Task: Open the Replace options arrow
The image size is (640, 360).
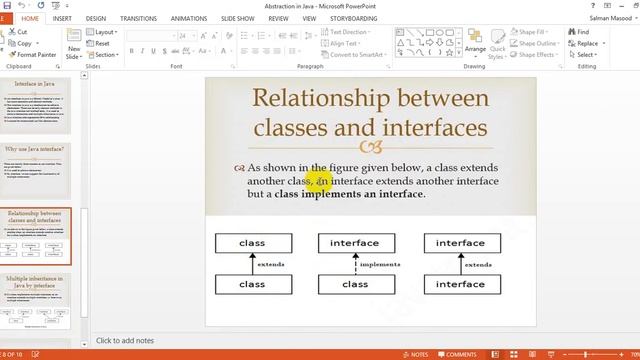Action: pos(604,43)
